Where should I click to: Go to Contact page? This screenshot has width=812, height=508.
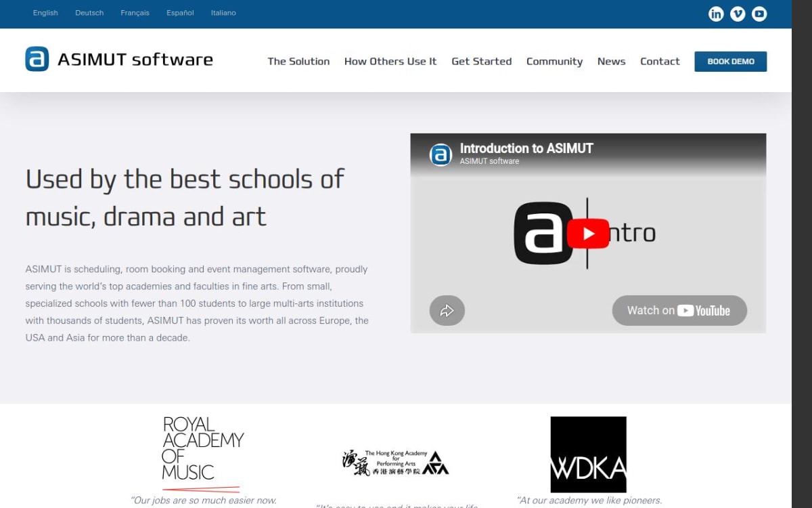coord(660,61)
